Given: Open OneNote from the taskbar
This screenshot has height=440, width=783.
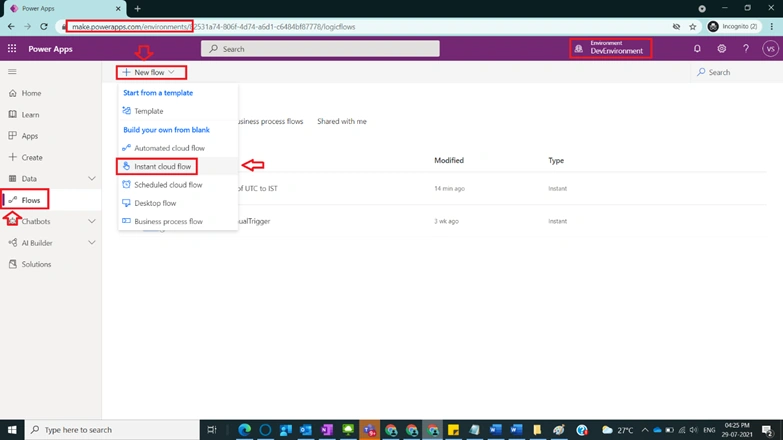Looking at the screenshot, I should (327, 430).
